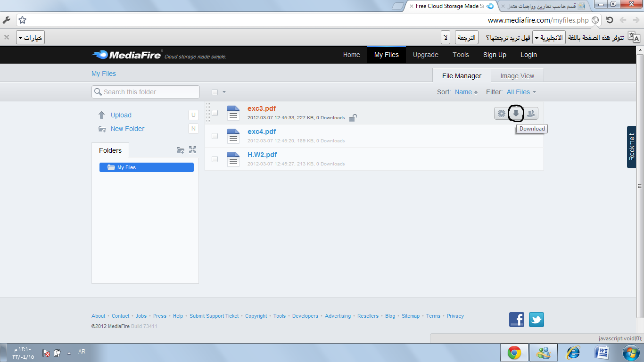Open the Developers footer link

pyautogui.click(x=305, y=316)
